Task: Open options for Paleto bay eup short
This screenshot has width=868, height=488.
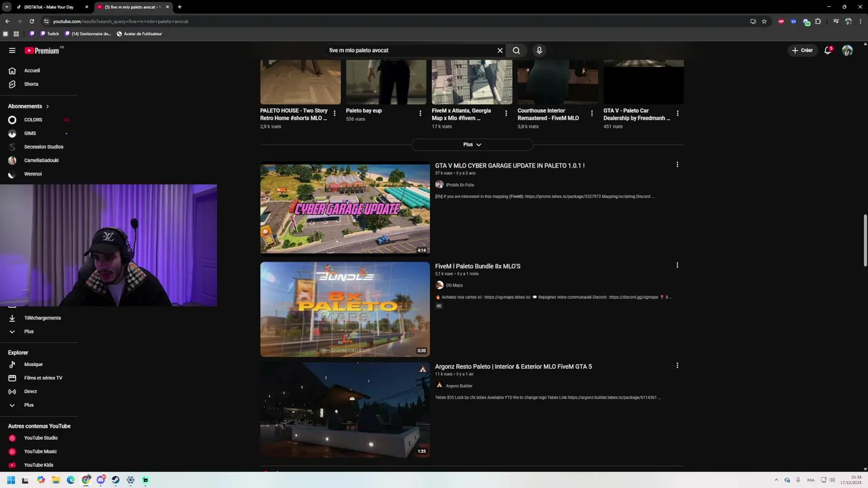Action: pos(420,113)
